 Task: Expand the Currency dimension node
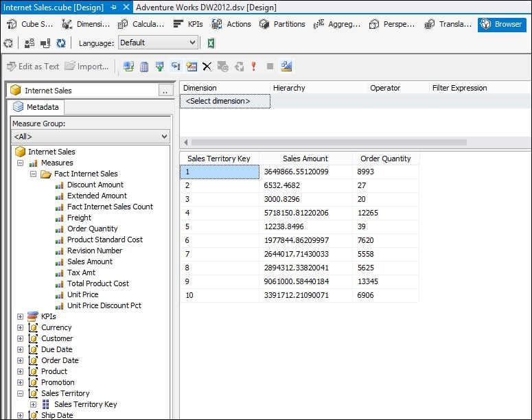click(21, 328)
